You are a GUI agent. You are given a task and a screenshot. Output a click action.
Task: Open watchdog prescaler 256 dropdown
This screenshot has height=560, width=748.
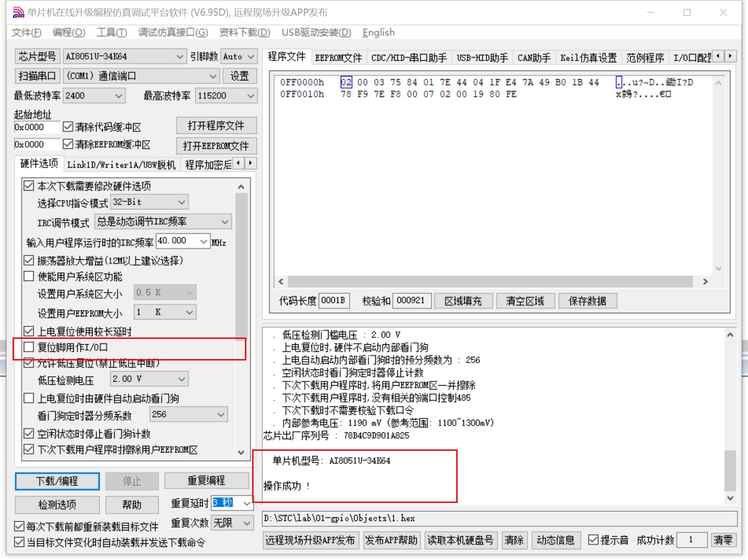pos(189,414)
